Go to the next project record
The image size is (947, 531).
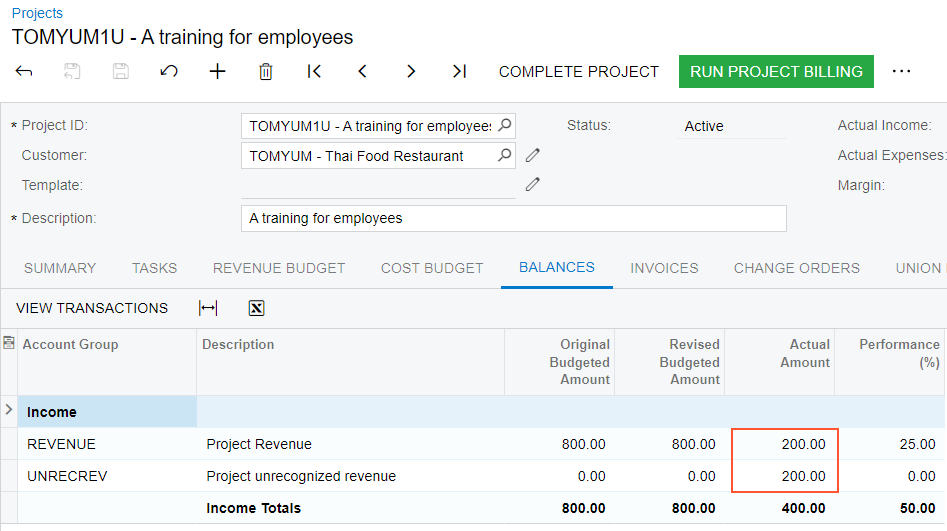[411, 71]
